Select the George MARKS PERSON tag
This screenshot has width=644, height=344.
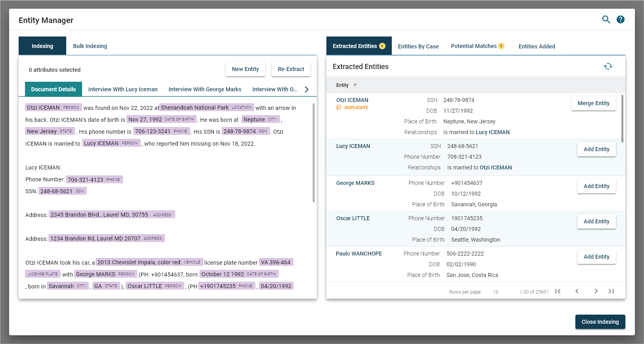tap(105, 274)
